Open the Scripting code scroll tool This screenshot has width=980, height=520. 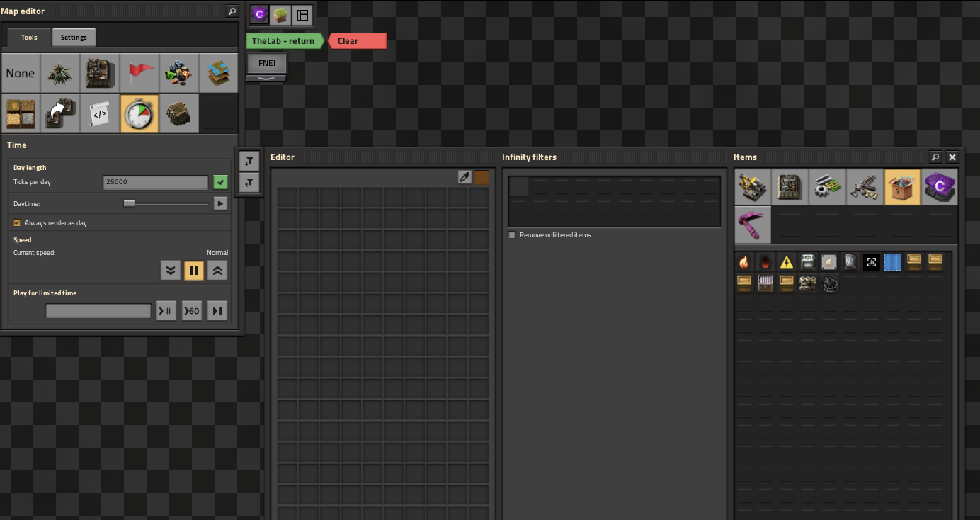[100, 113]
